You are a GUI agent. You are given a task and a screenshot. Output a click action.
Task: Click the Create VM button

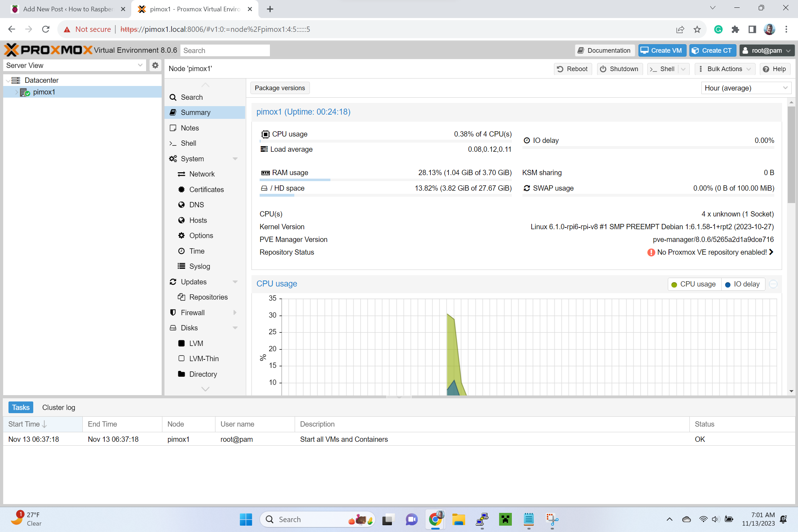click(662, 51)
